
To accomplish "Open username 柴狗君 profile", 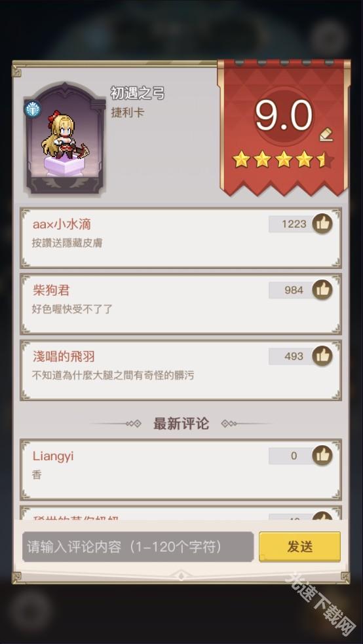I will pos(51,291).
